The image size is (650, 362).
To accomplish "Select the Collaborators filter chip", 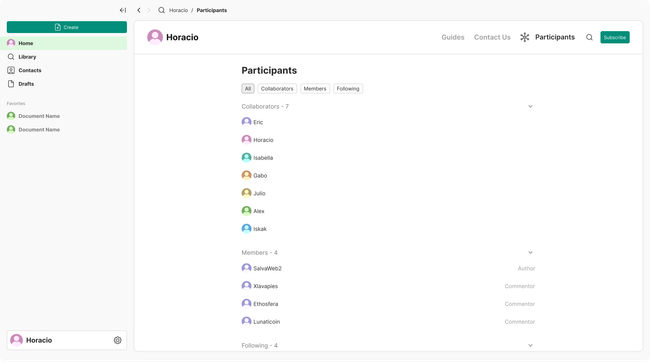I will 277,89.
